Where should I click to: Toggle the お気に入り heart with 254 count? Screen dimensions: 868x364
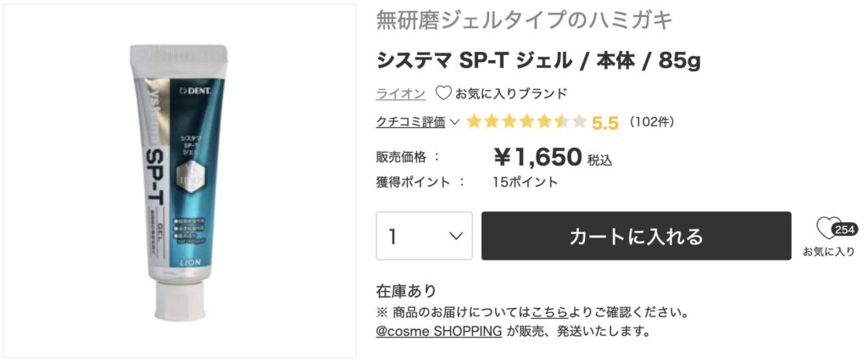tap(828, 228)
